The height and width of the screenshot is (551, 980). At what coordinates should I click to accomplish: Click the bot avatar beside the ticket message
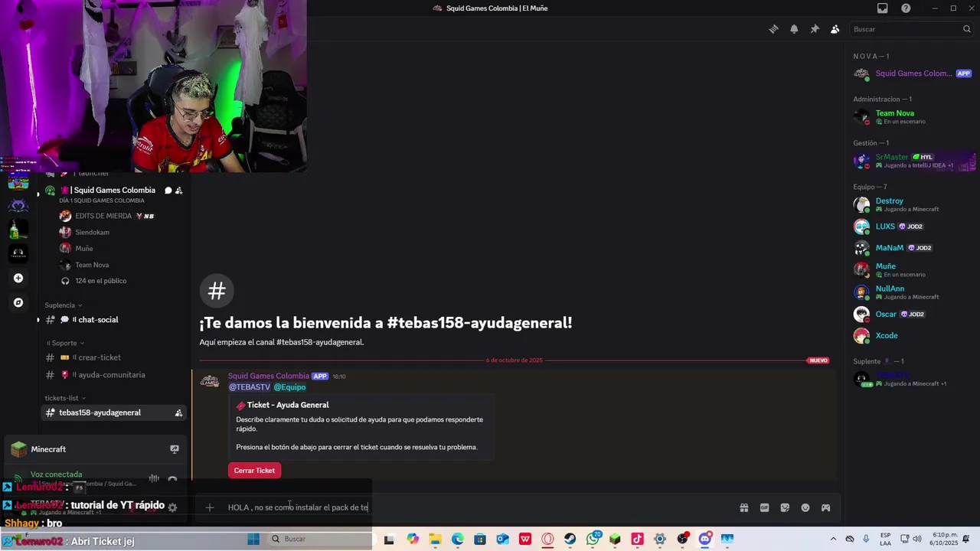[x=210, y=381]
